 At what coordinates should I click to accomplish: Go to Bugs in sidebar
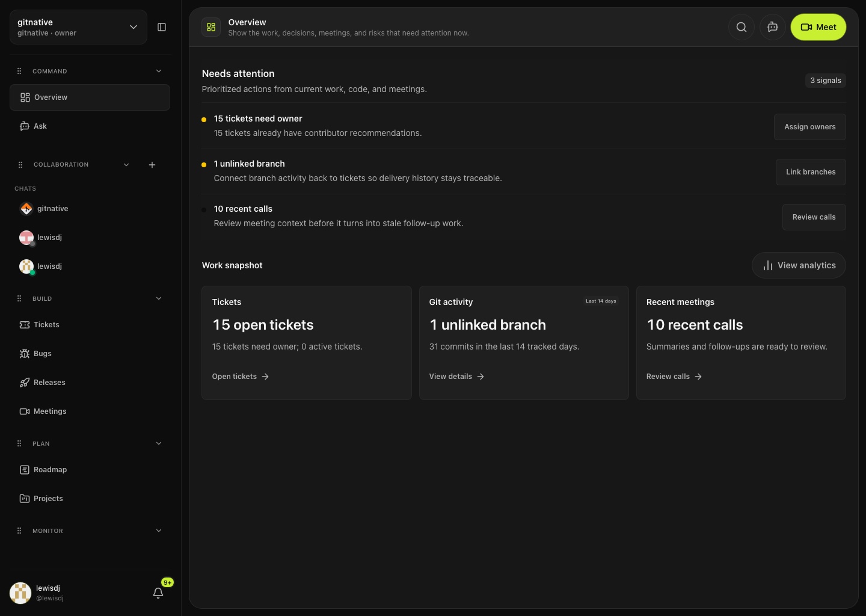click(90, 354)
